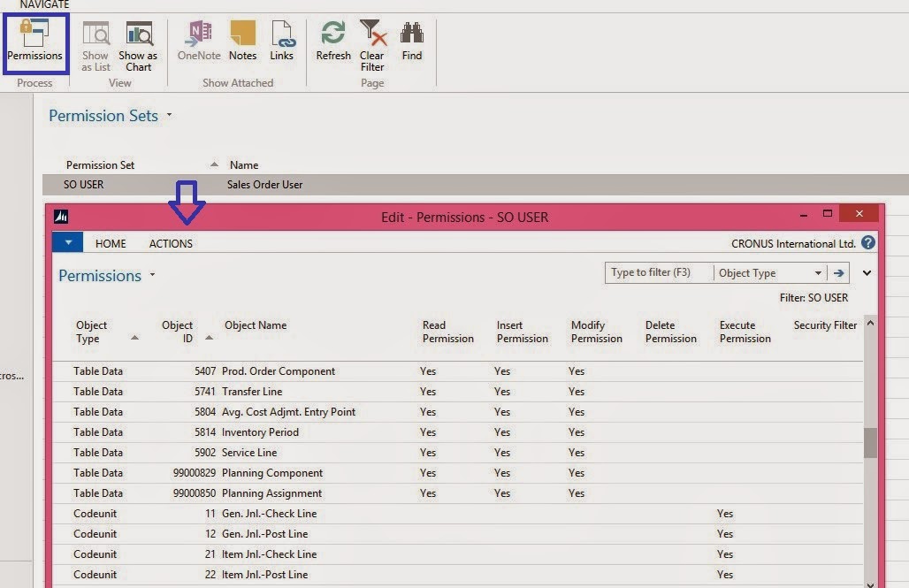This screenshot has width=909, height=588.
Task: Open the Help question mark button
Action: 867,242
